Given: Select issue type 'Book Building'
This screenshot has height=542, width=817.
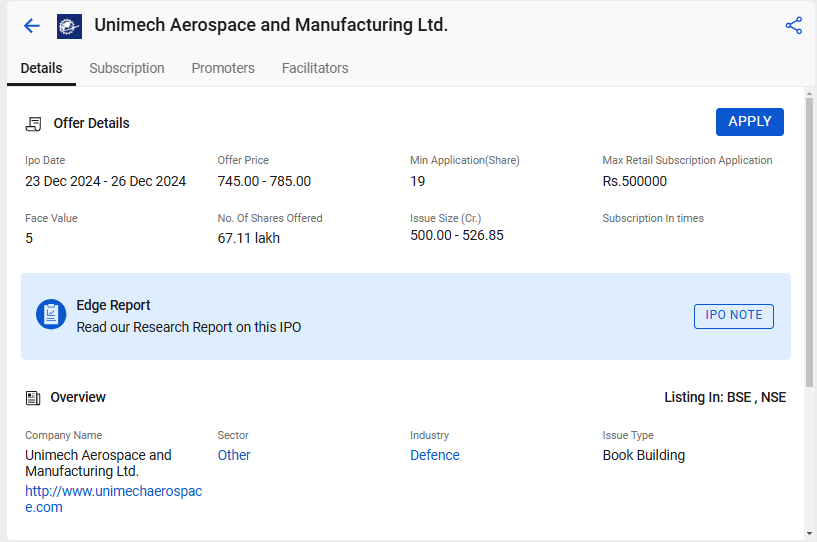Looking at the screenshot, I should [643, 455].
